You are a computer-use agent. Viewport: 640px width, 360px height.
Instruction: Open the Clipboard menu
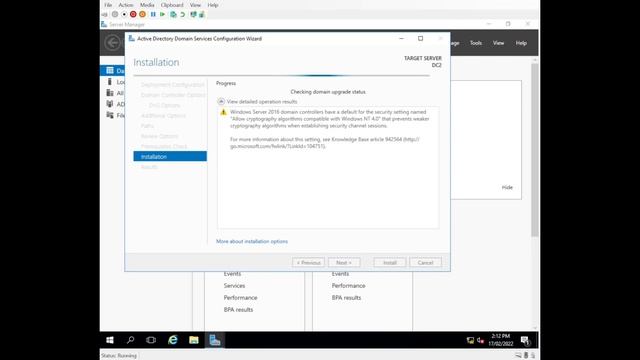click(172, 5)
